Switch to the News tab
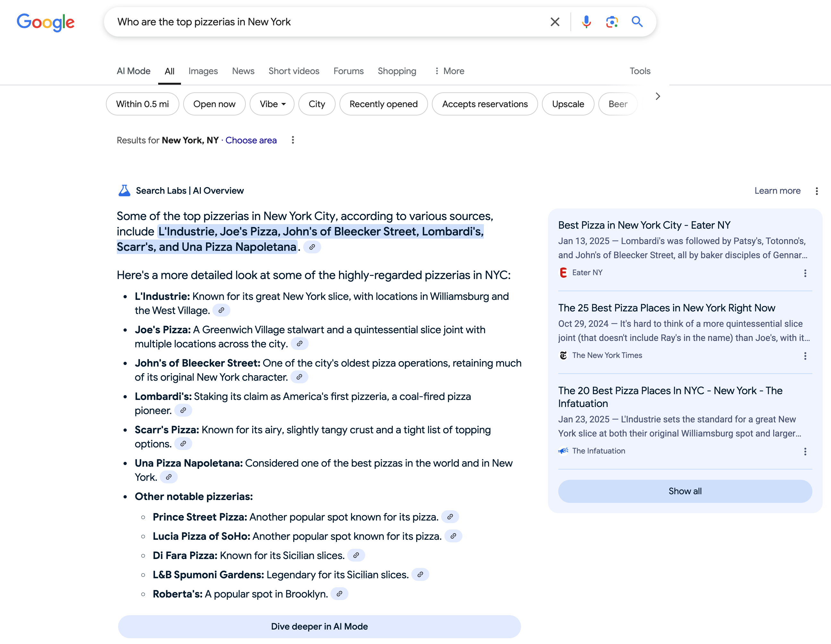This screenshot has height=644, width=831. coord(243,71)
